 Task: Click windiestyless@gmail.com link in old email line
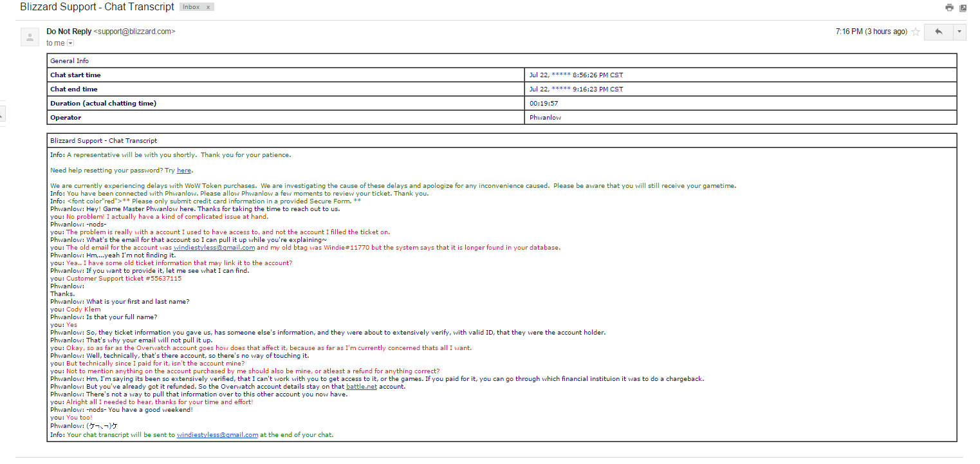[215, 248]
